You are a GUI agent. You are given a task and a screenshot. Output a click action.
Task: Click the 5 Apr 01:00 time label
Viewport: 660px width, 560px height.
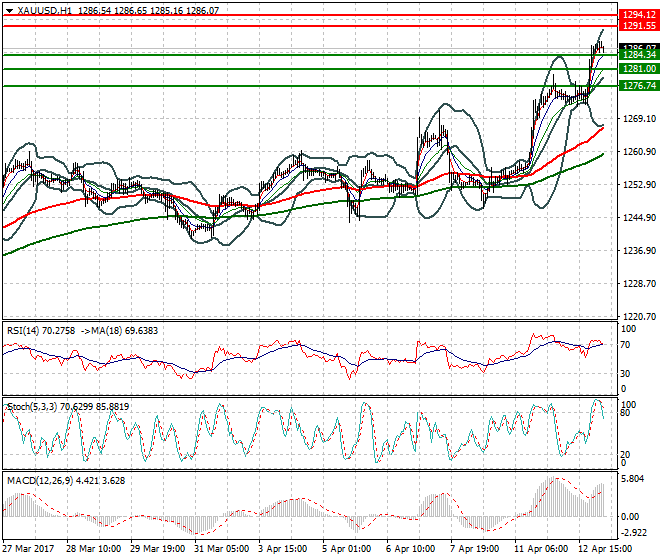tap(346, 549)
